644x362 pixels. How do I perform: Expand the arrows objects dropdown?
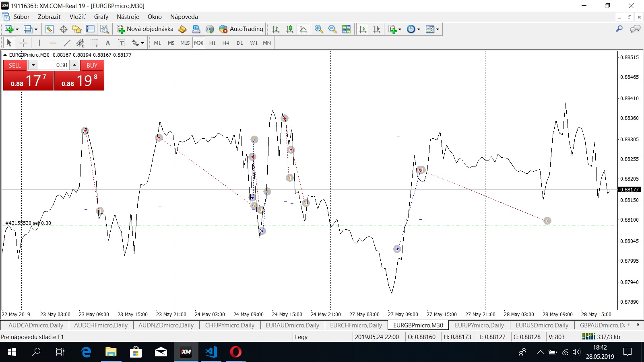point(142,43)
